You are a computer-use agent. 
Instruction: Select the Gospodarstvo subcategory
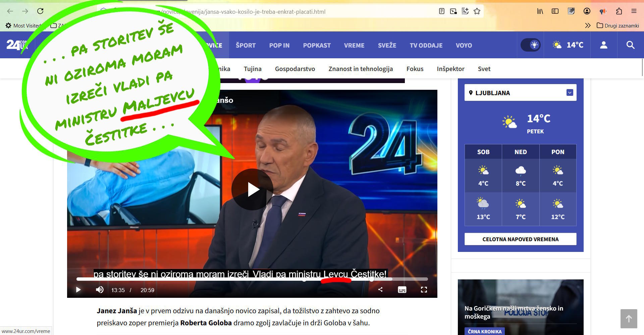(x=295, y=69)
